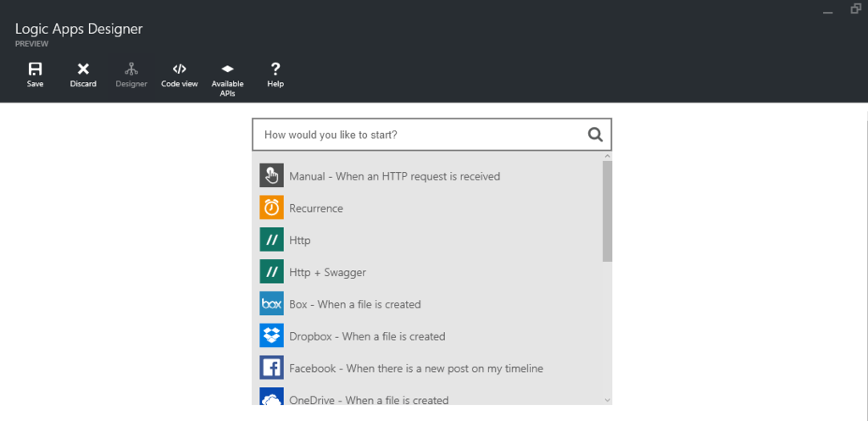Choose the 'Recurrence' trigger text

(316, 208)
